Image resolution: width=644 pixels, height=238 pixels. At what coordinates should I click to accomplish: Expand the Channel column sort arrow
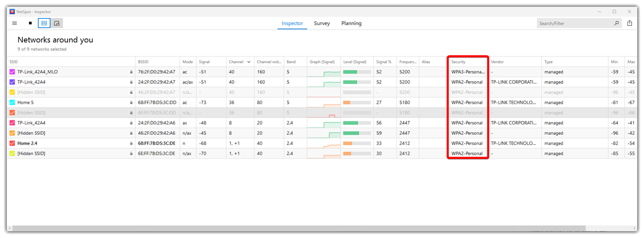(249, 62)
